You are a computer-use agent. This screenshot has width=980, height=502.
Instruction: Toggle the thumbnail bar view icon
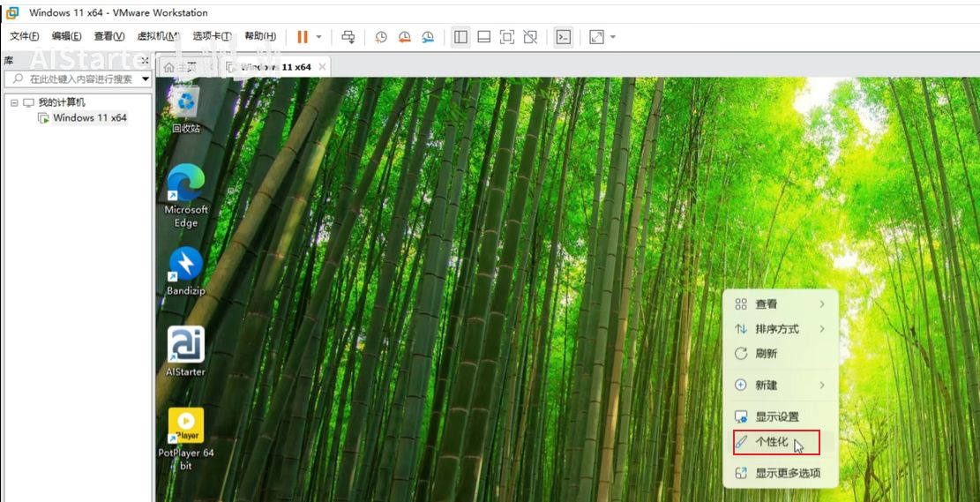483,37
